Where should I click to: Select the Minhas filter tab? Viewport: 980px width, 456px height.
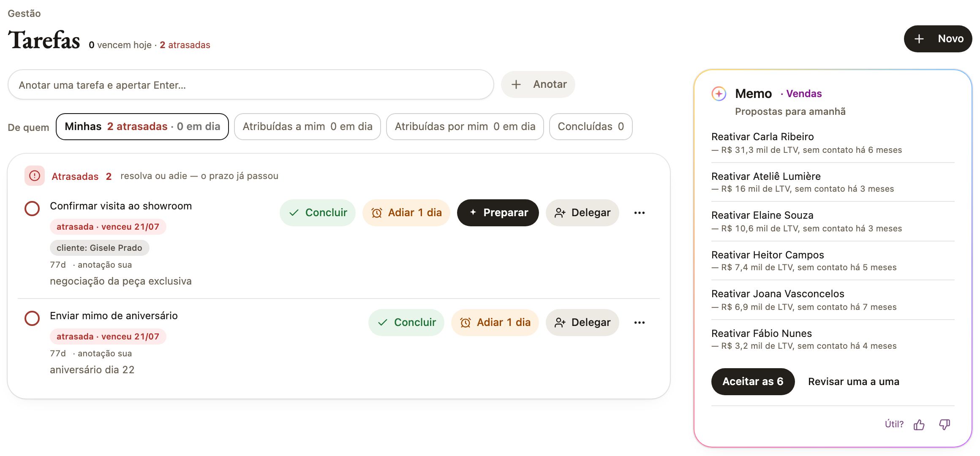point(142,127)
